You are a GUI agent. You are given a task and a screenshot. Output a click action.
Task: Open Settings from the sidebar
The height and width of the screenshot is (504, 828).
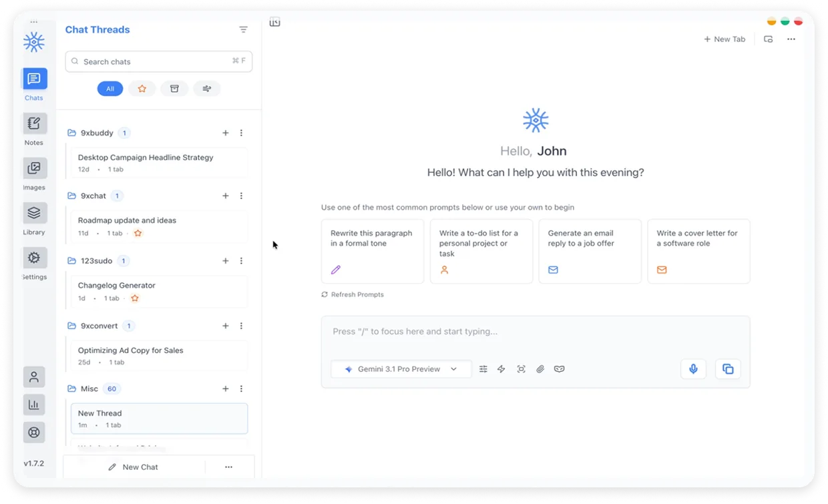(34, 257)
